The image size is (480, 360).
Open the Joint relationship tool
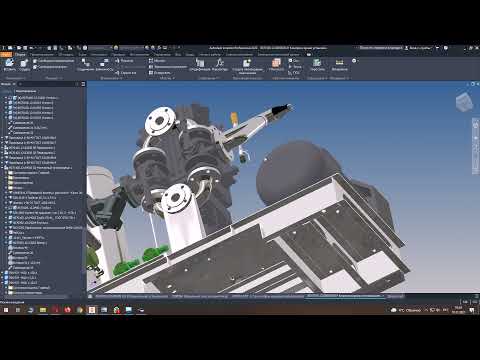pos(85,64)
